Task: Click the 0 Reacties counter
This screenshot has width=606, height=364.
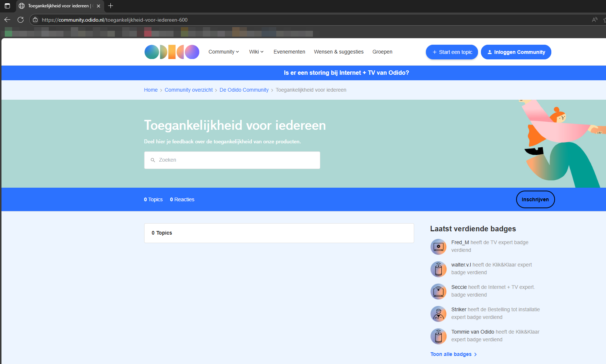Action: pyautogui.click(x=182, y=199)
